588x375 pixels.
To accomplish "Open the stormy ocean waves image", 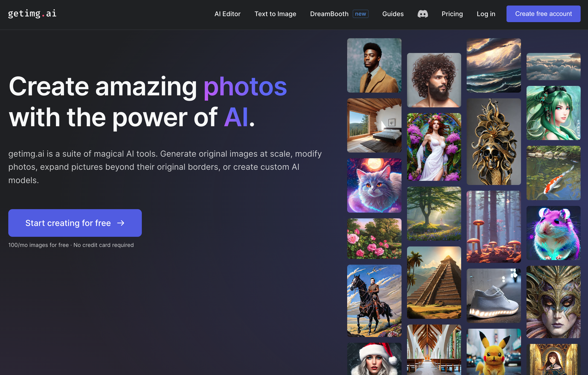I will pos(494,65).
